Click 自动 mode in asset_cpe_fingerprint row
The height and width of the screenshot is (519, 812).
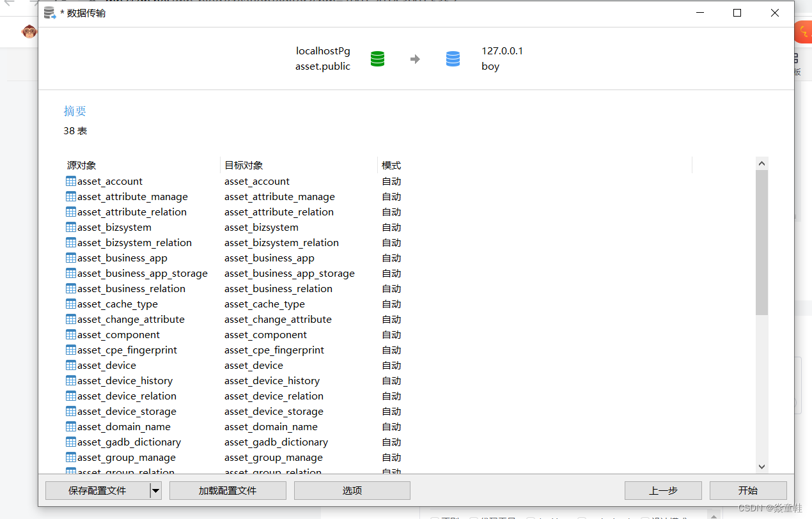[391, 350]
